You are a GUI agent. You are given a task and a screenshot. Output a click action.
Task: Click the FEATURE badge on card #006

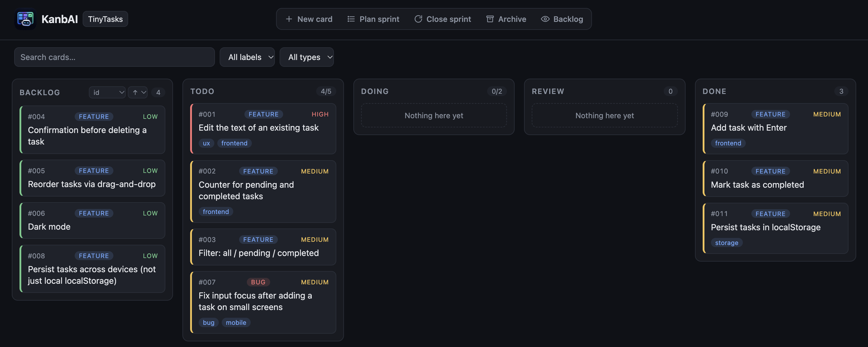(x=94, y=213)
